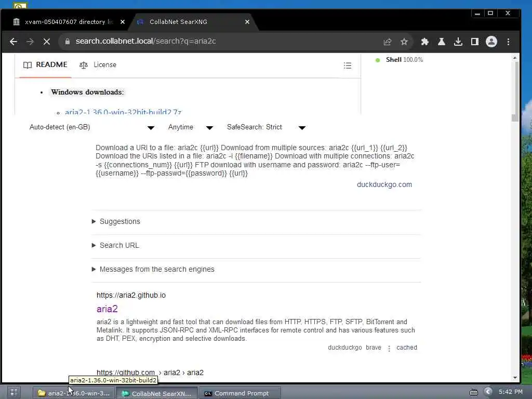View site info via the padlock icon
532x399 pixels.
tap(67, 42)
